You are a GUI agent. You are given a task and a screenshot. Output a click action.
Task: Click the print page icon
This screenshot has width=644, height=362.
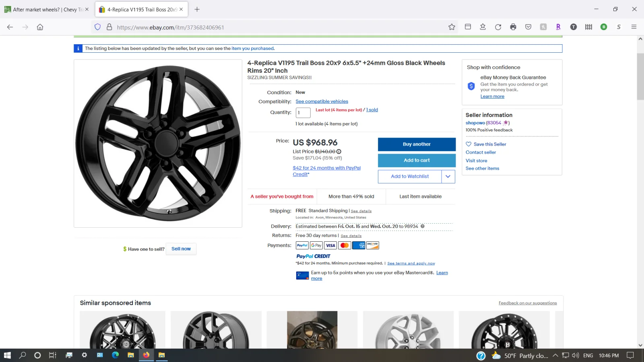click(513, 27)
